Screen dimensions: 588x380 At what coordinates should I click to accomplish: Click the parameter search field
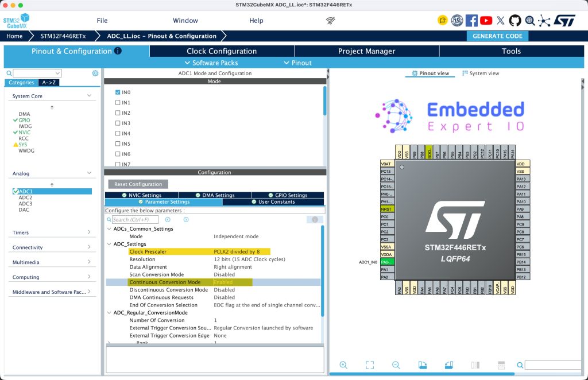135,220
